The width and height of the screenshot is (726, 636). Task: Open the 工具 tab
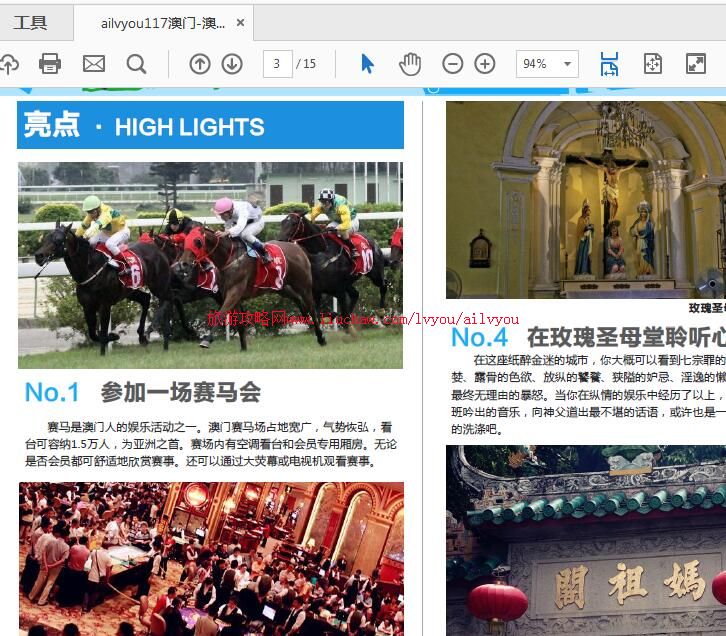(30, 22)
